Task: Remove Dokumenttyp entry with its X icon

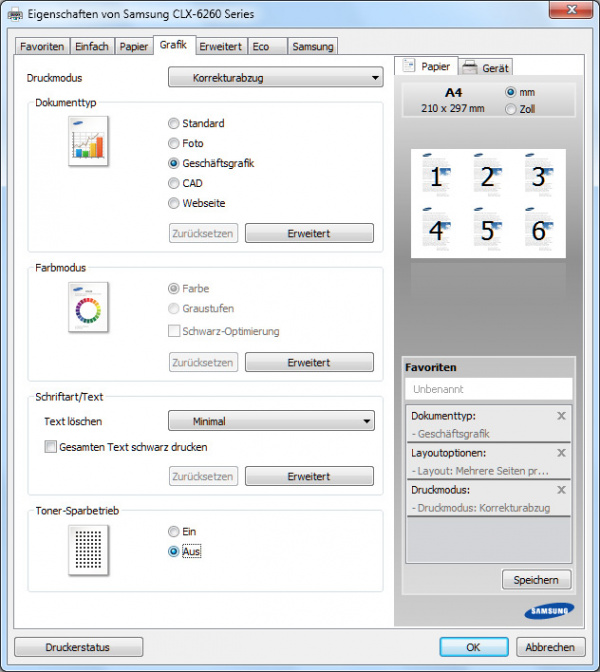Action: tap(561, 415)
